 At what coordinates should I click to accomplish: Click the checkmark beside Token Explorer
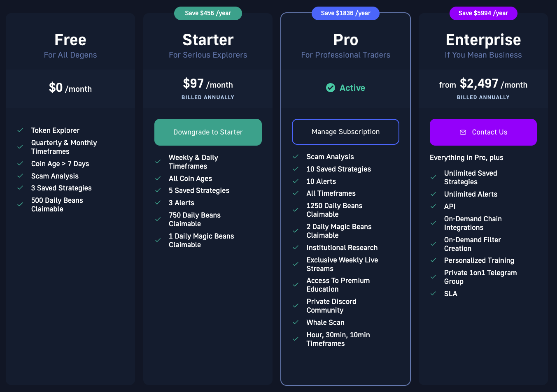click(x=20, y=130)
